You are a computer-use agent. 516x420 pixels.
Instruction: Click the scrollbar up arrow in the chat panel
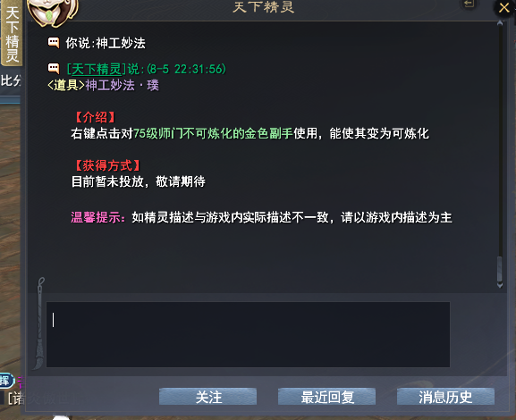500,23
